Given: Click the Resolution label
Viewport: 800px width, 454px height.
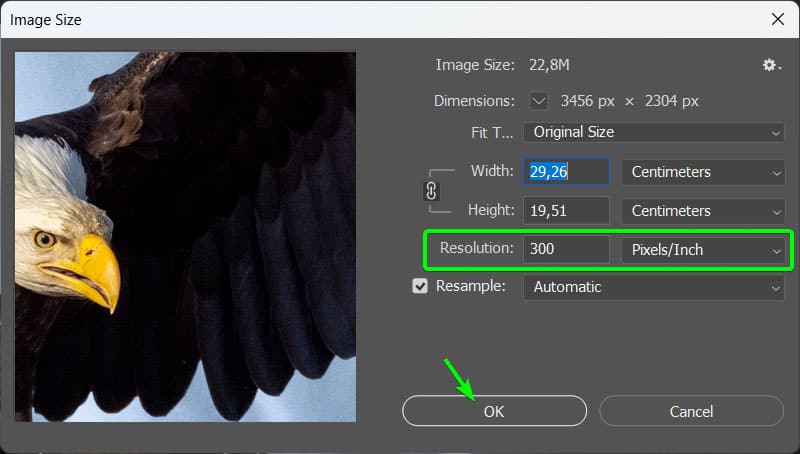Looking at the screenshot, I should point(476,250).
